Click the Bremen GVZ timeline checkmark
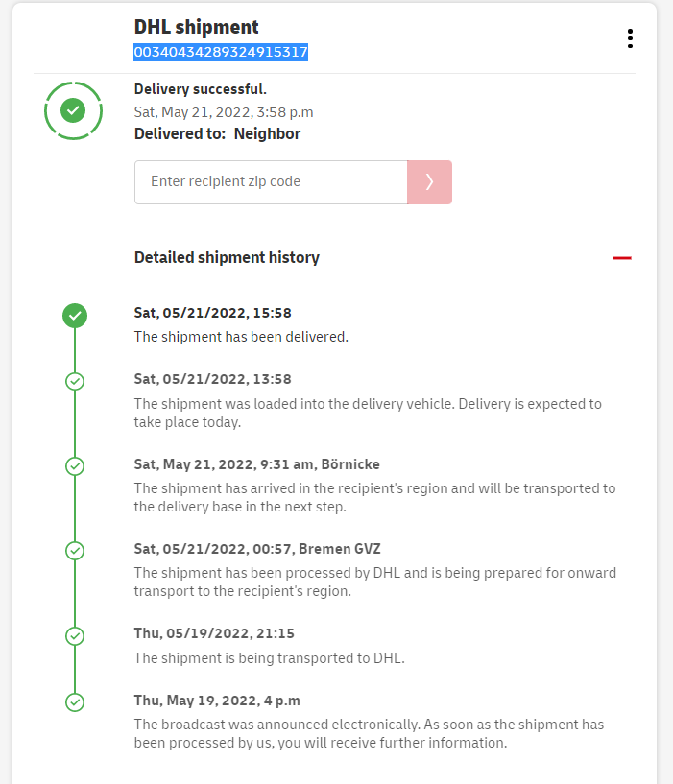 click(75, 551)
